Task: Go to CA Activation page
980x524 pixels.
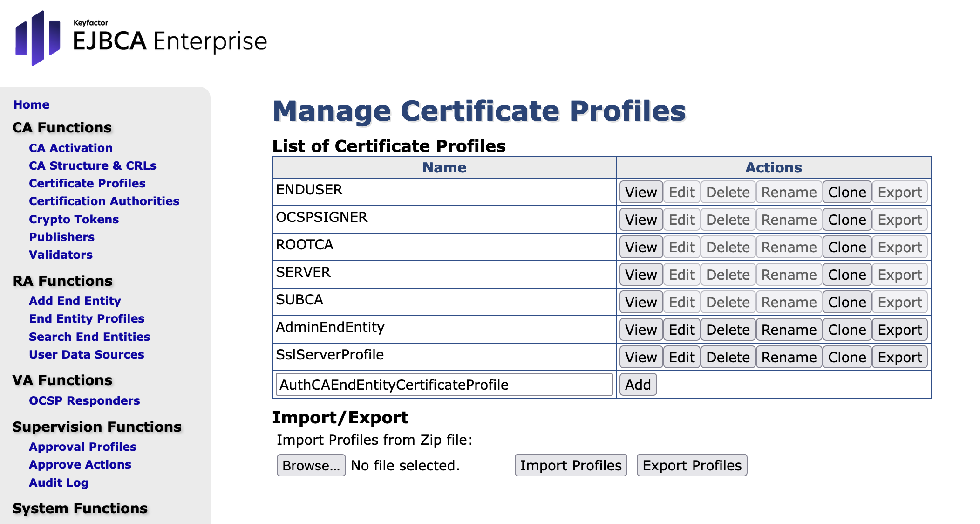Action: (71, 148)
